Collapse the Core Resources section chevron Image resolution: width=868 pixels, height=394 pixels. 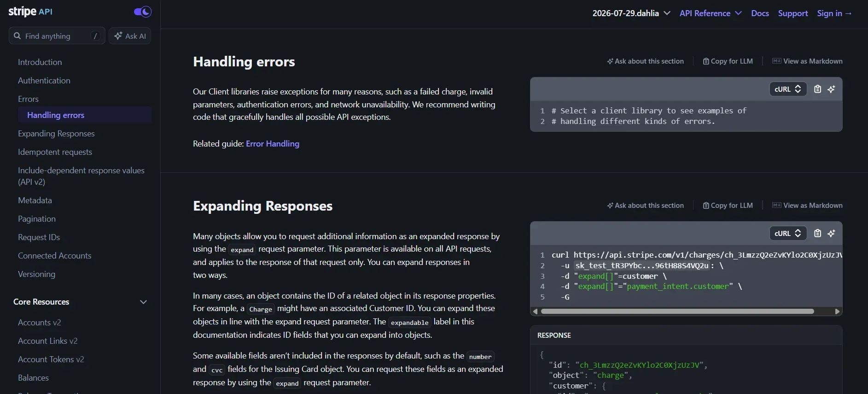[x=143, y=302]
